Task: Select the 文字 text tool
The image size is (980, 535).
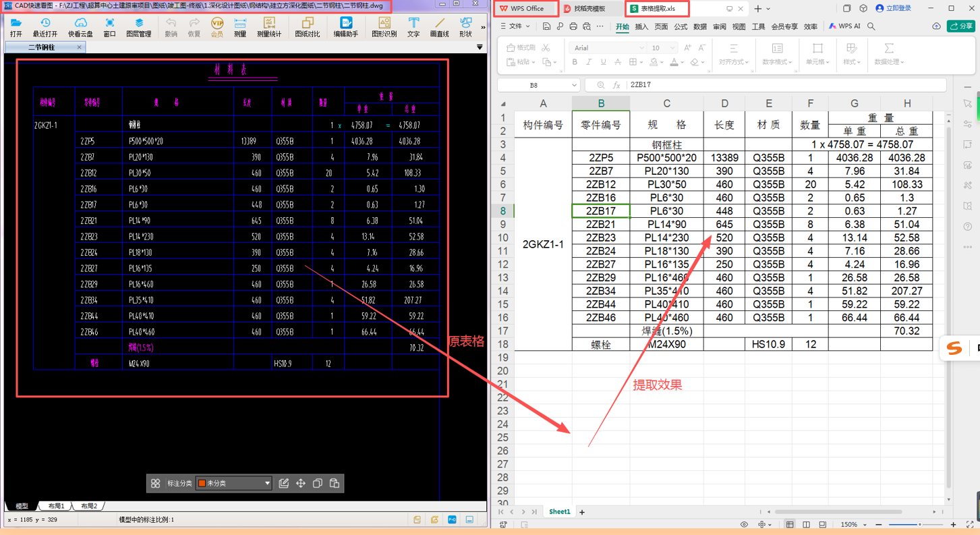Action: [x=413, y=27]
